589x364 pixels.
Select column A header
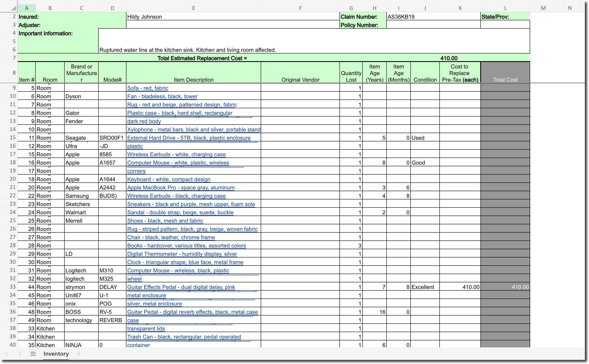pyautogui.click(x=27, y=8)
